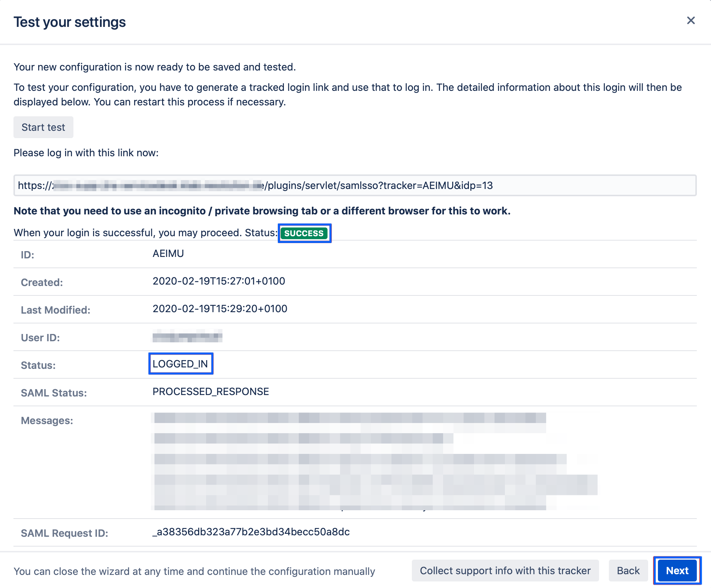This screenshot has width=711, height=588.
Task: Click the Created timestamp value
Action: 218,281
